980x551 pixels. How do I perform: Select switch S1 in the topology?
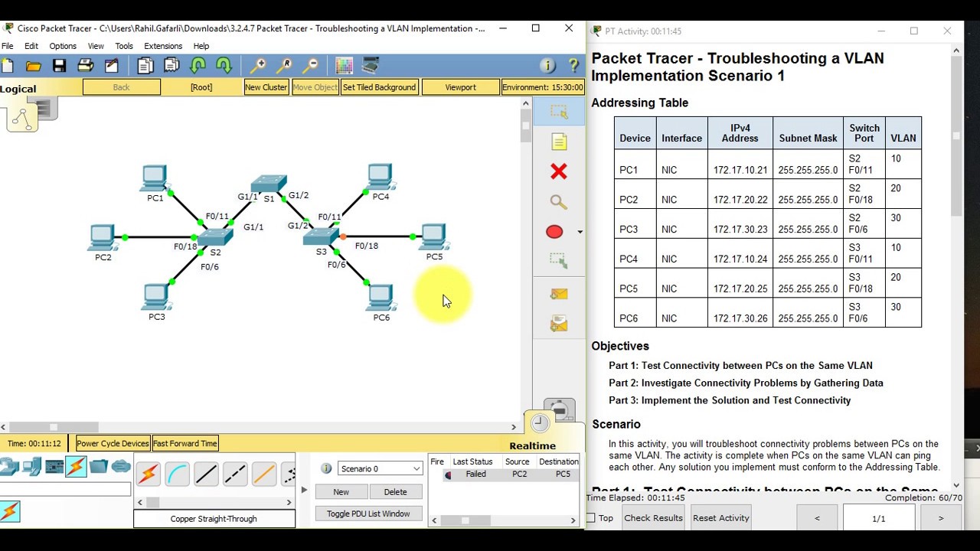(268, 184)
